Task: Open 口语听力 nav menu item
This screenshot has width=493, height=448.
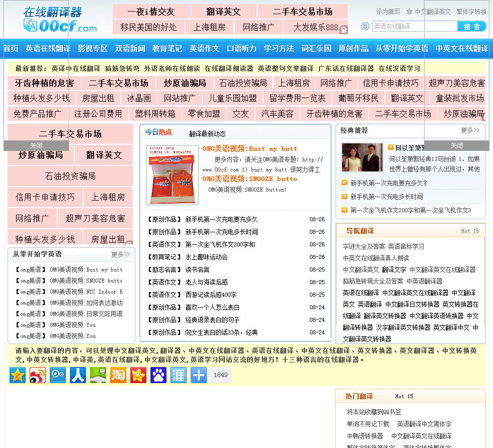Action: point(242,48)
